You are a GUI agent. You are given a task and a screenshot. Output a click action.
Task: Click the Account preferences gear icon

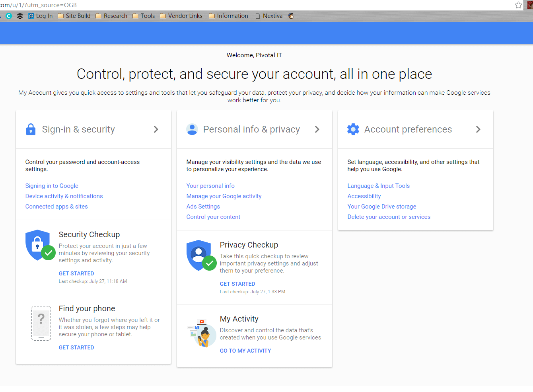pyautogui.click(x=353, y=129)
